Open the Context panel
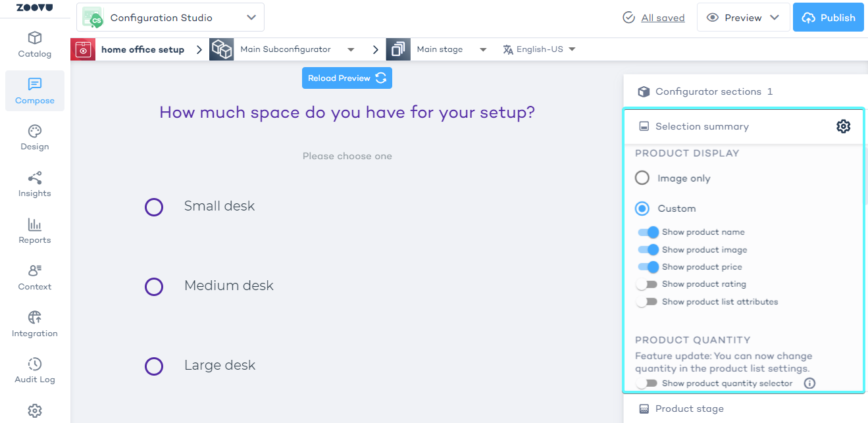The image size is (868, 423). (34, 278)
